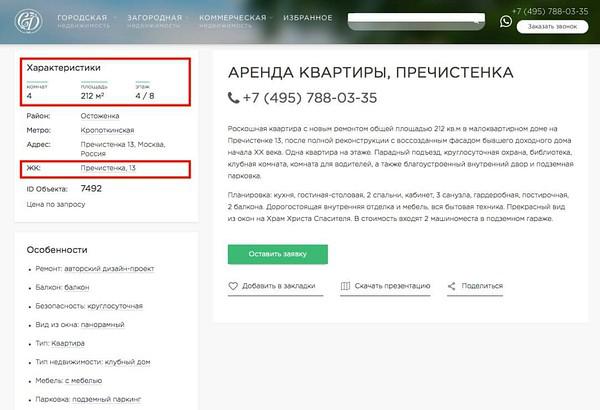Click the presentation download icon
The image size is (600, 410).
pos(345,286)
